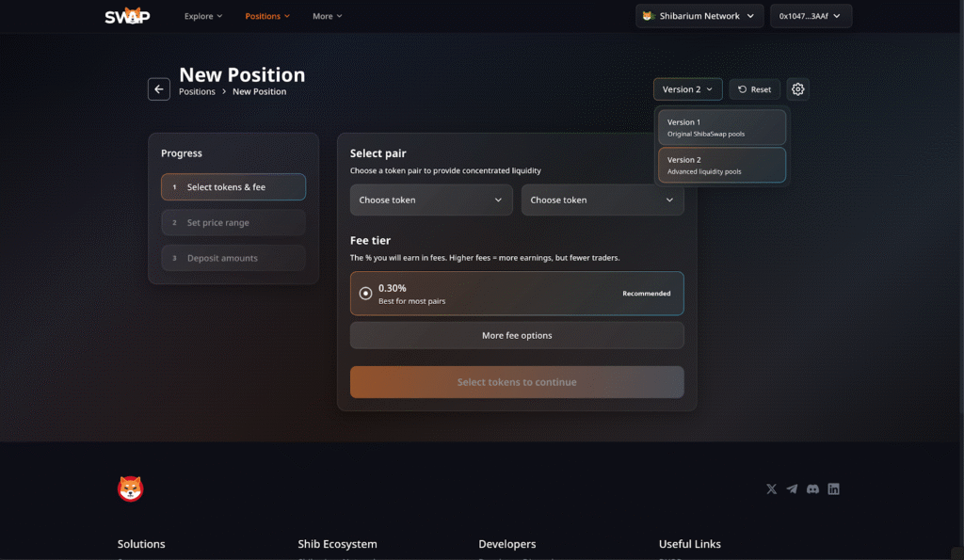The image size is (964, 560).
Task: Collapse the Version 2 dropdown
Action: click(x=687, y=89)
